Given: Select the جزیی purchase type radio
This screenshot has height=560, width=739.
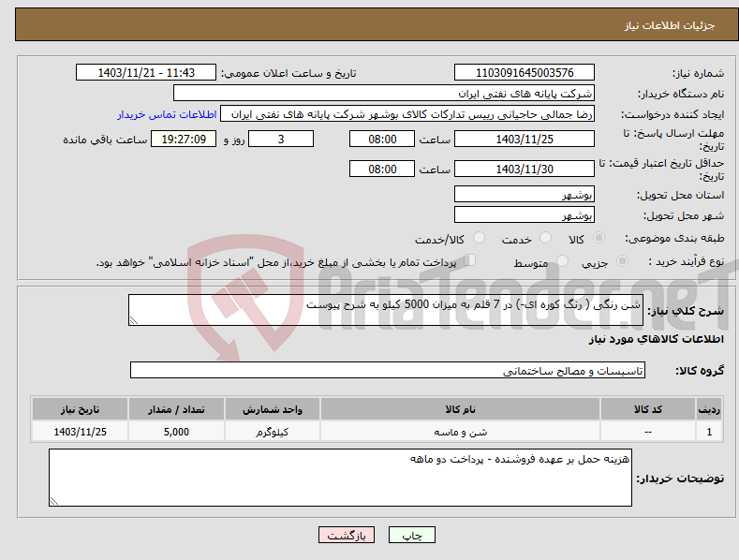Looking at the screenshot, I should tap(622, 260).
